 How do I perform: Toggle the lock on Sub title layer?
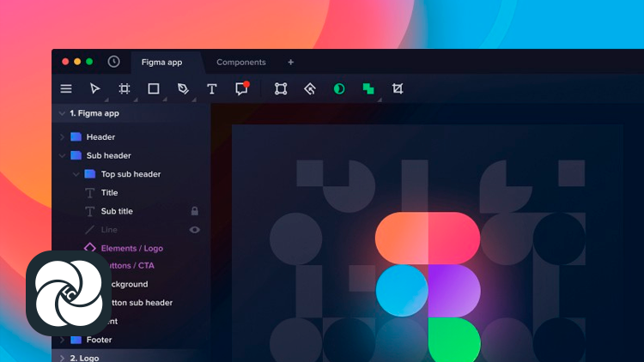[195, 211]
